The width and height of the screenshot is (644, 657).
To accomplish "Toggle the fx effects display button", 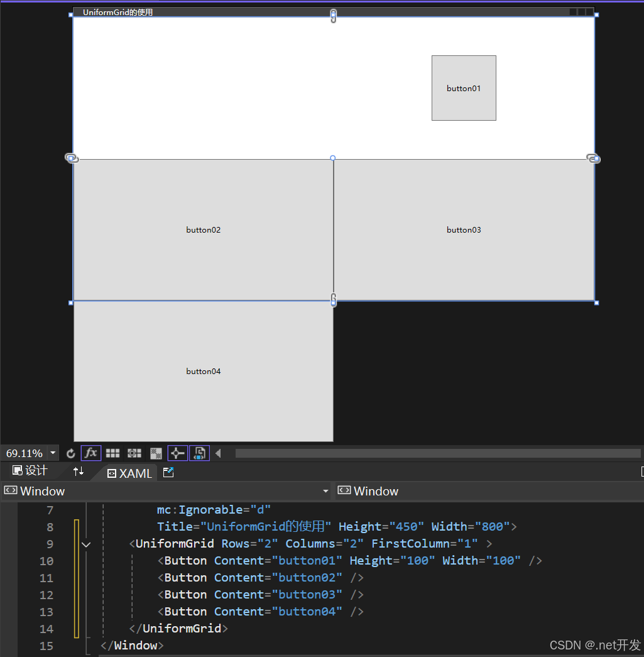I will pyautogui.click(x=91, y=453).
